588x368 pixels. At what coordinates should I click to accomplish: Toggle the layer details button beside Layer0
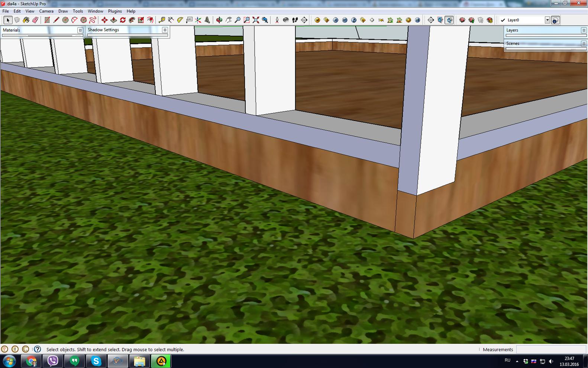coord(555,20)
